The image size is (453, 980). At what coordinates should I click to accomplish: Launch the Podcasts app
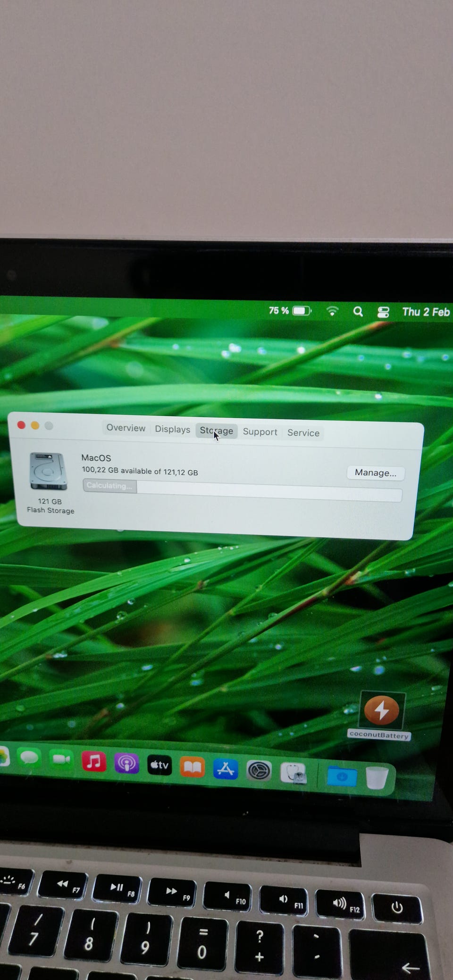coord(126,763)
